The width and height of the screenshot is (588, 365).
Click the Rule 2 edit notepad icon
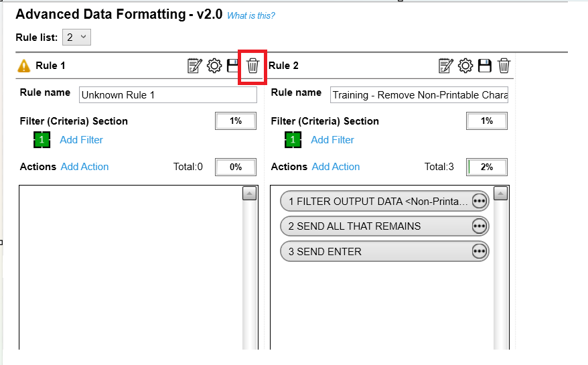coord(446,66)
